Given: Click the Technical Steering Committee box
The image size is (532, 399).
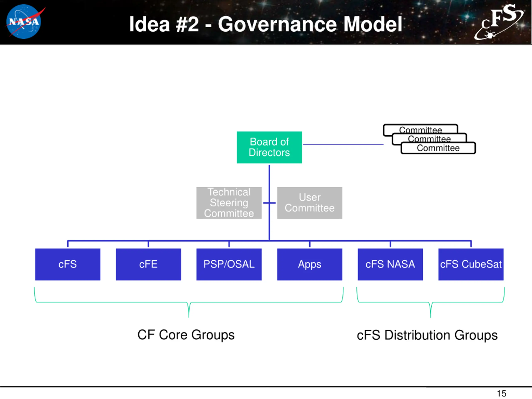Looking at the screenshot, I should pos(229,203).
